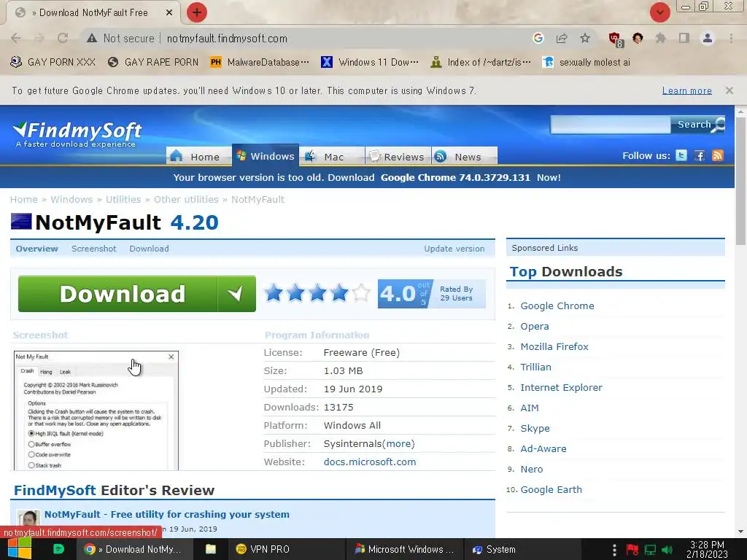This screenshot has width=747, height=560.
Task: Open MalwareDatabase bookmark
Action: [260, 63]
